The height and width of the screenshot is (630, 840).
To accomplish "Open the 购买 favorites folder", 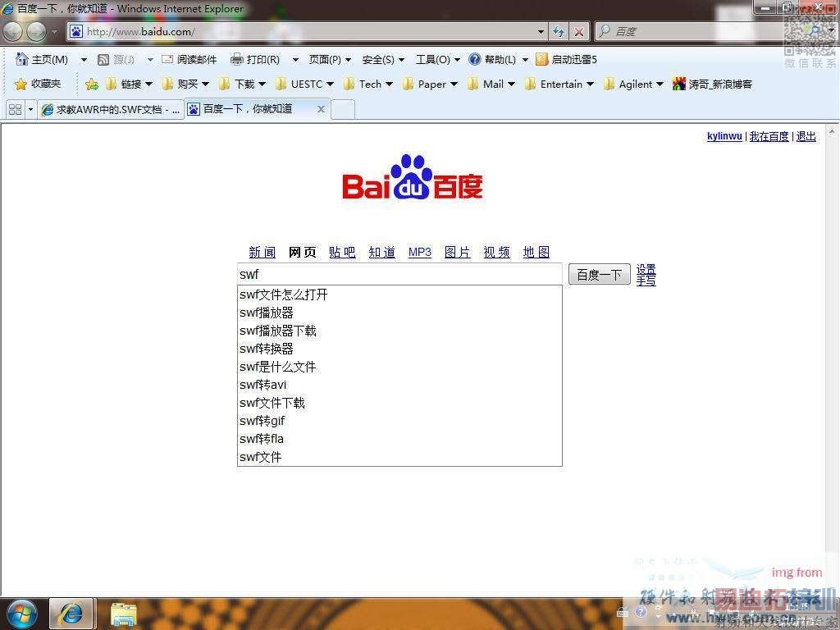I will 185,84.
